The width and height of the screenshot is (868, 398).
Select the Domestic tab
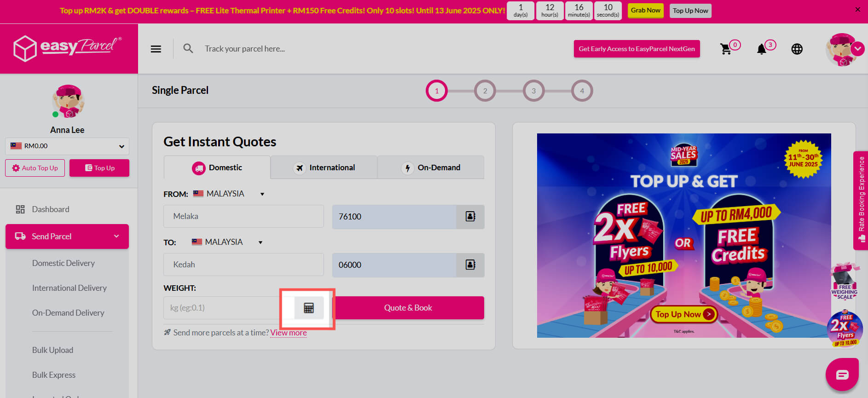pyautogui.click(x=217, y=167)
